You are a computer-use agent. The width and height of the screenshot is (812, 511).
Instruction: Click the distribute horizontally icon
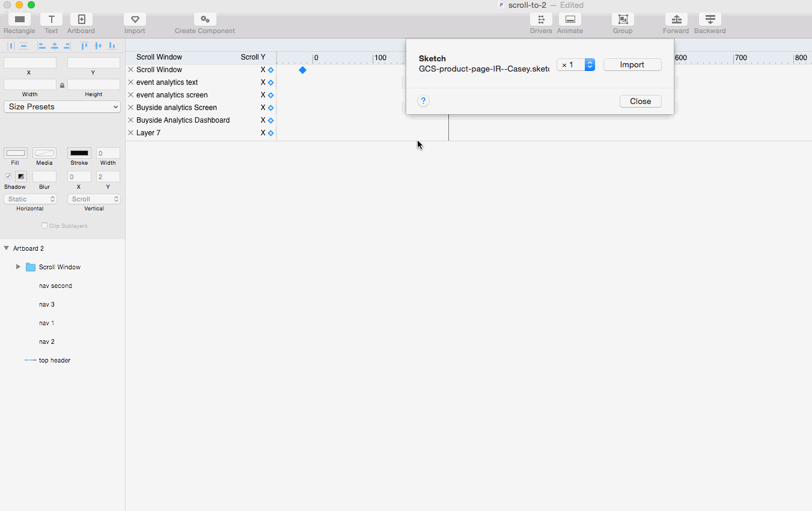pos(11,46)
